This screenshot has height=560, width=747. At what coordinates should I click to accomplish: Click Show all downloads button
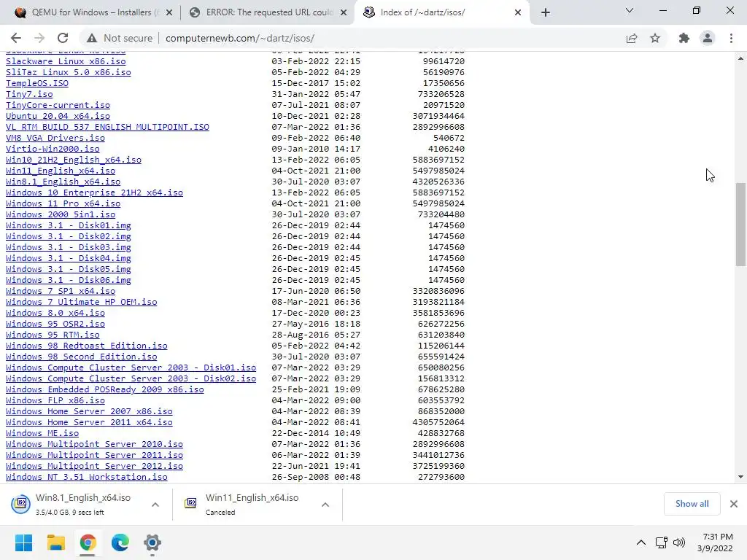(692, 504)
